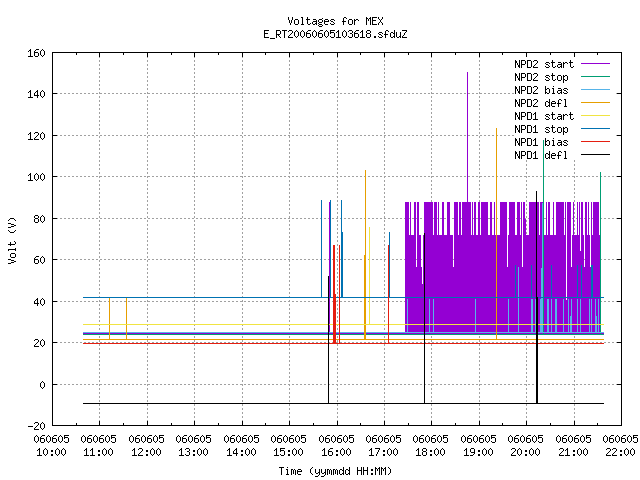Click the 15:00 x-axis tick label

click(288, 452)
